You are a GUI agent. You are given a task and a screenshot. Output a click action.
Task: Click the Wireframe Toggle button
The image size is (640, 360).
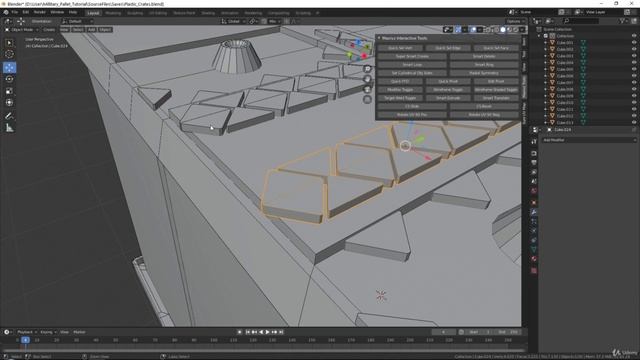click(x=448, y=90)
